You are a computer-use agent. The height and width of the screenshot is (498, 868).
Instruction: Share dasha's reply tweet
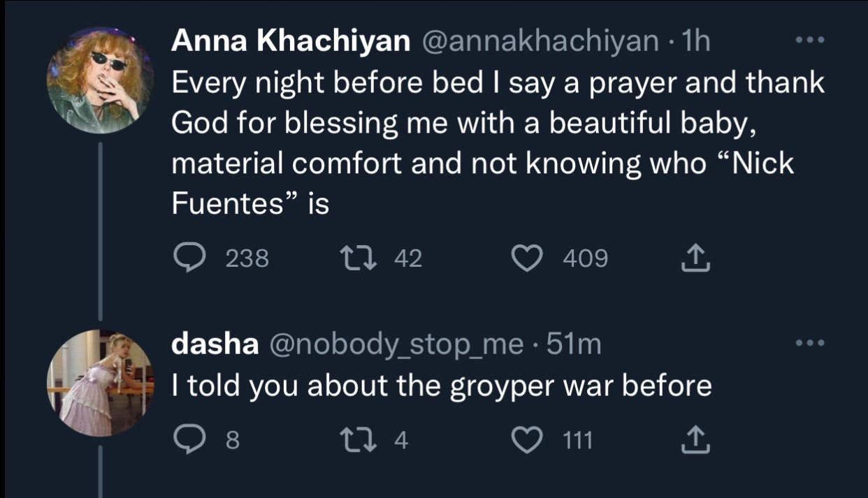[695, 439]
